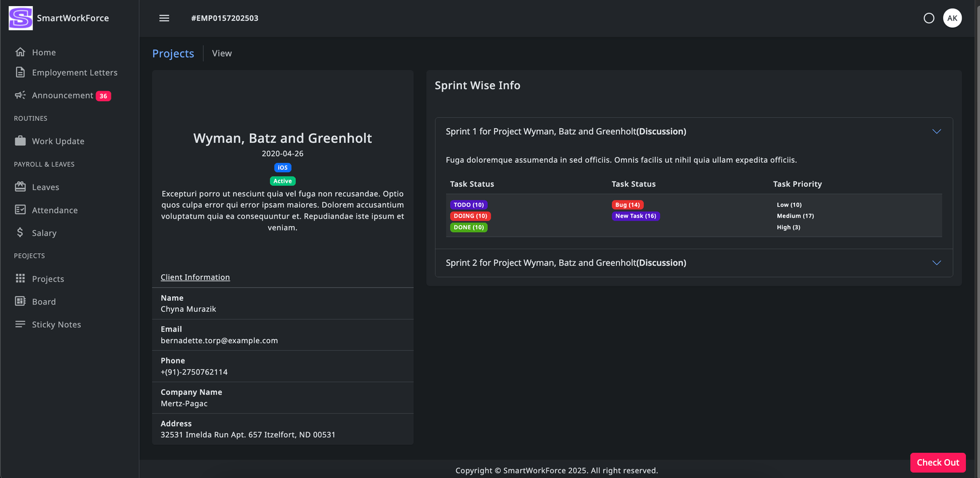Image resolution: width=980 pixels, height=478 pixels.
Task: Click the Projects breadcrumb link
Action: (173, 53)
